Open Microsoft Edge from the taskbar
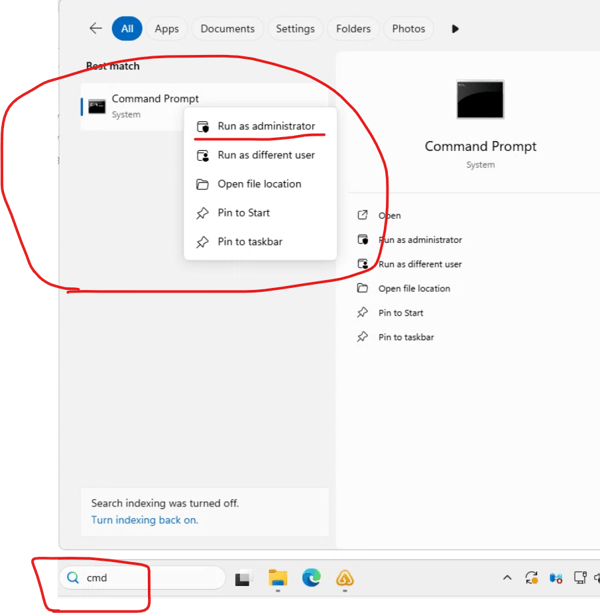The image size is (600, 613). 312,578
